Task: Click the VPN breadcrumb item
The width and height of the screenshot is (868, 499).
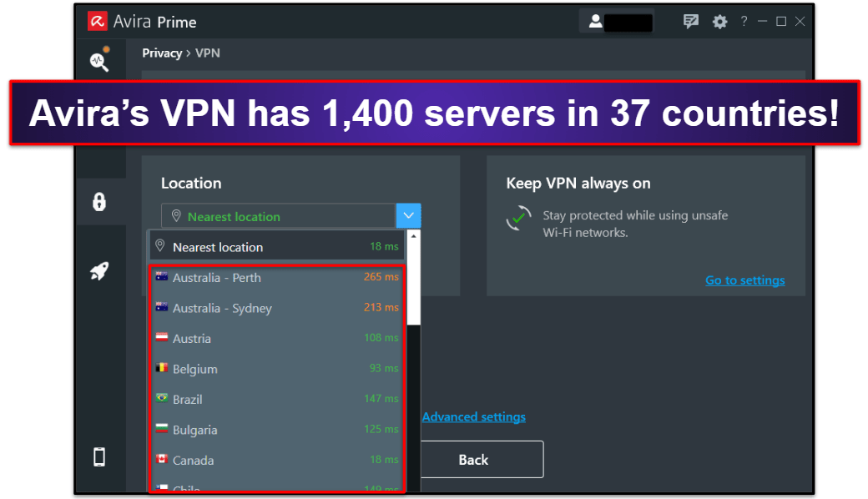Action: point(208,53)
